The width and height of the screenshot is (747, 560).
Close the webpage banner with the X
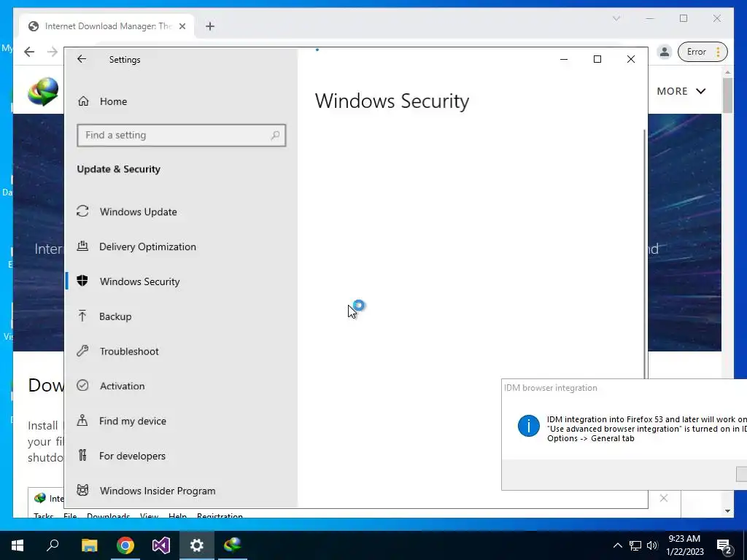(x=664, y=498)
